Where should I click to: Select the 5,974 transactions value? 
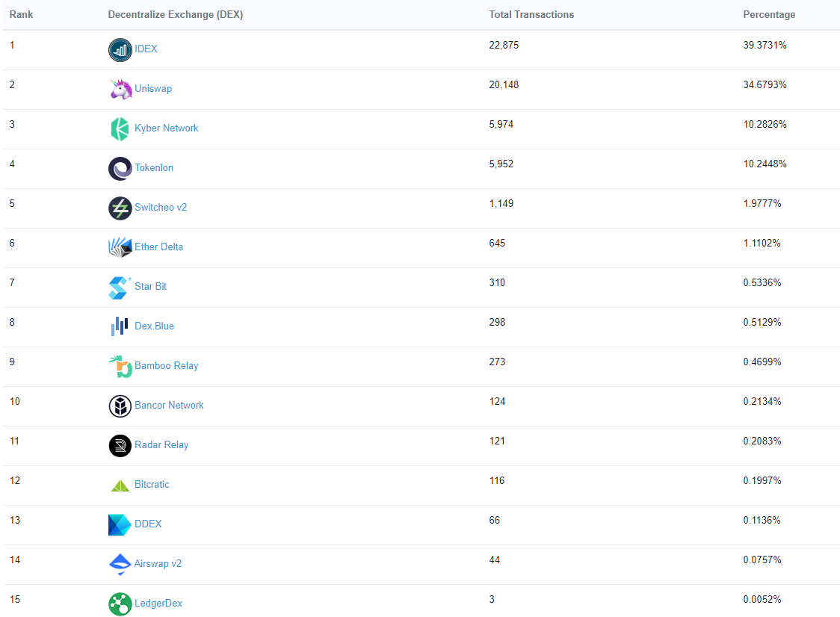coord(501,124)
